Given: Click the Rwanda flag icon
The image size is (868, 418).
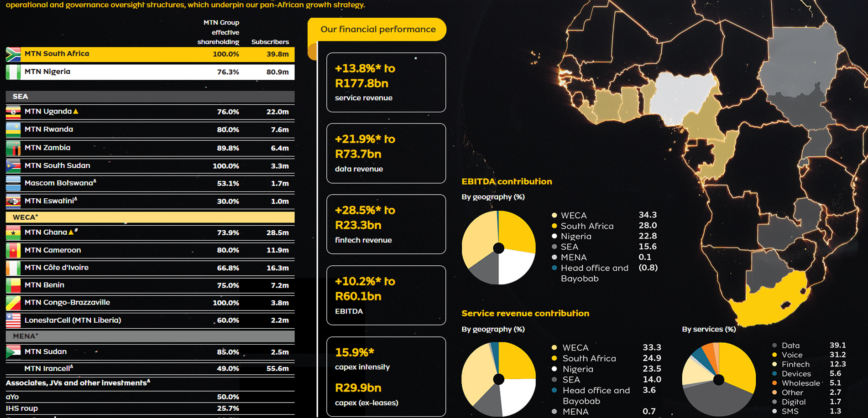Looking at the screenshot, I should (13, 130).
